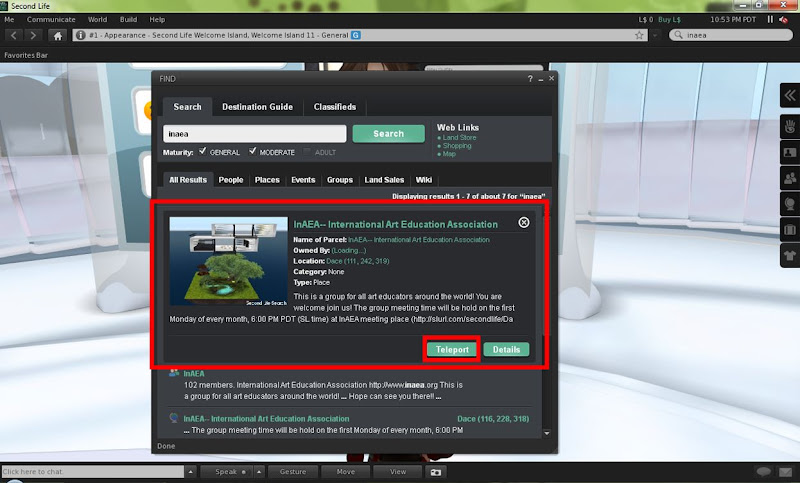
Task: Click the results list scroll down arrow
Action: [x=546, y=433]
